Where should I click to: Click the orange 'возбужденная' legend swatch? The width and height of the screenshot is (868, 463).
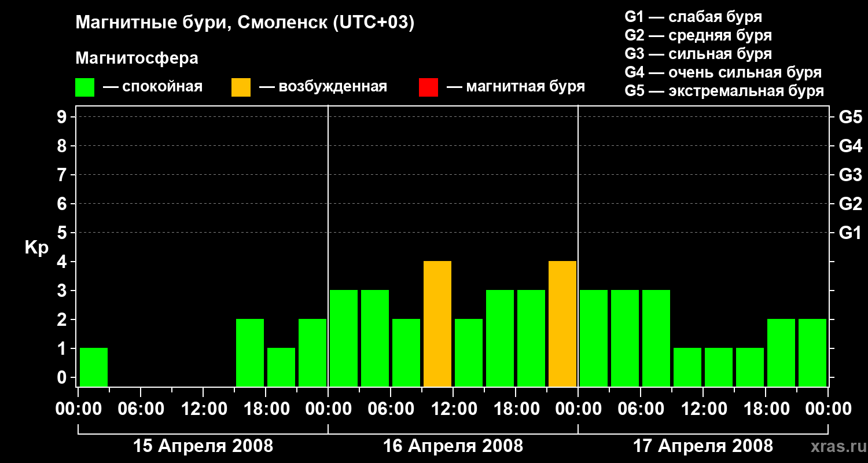241,87
